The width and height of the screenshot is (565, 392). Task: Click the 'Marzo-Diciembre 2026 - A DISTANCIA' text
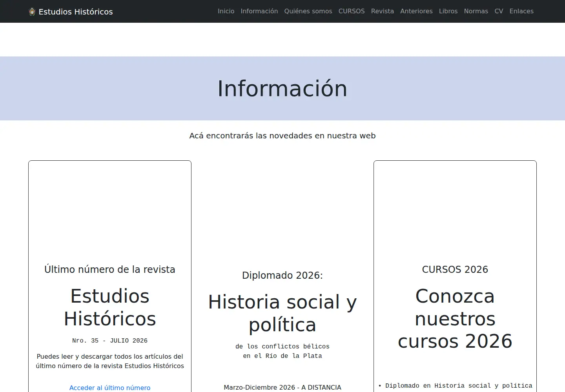pyautogui.click(x=282, y=387)
